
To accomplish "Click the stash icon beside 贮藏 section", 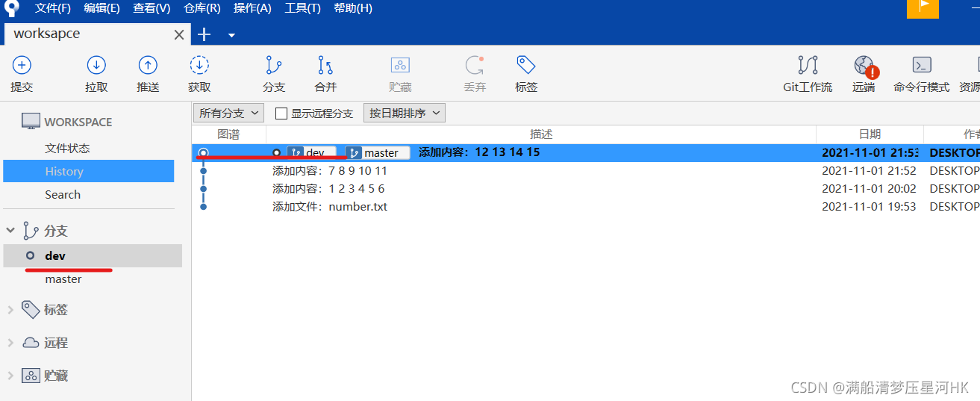I will click(x=31, y=376).
